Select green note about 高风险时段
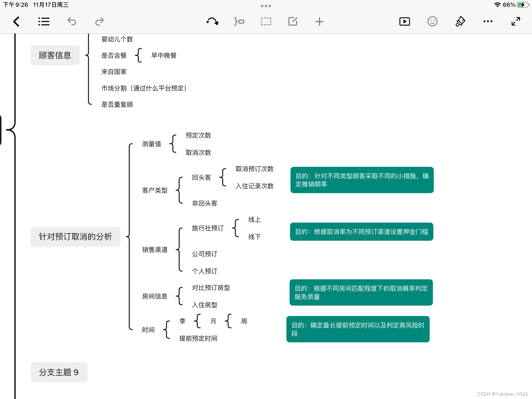This screenshot has height=399, width=532. (358, 329)
